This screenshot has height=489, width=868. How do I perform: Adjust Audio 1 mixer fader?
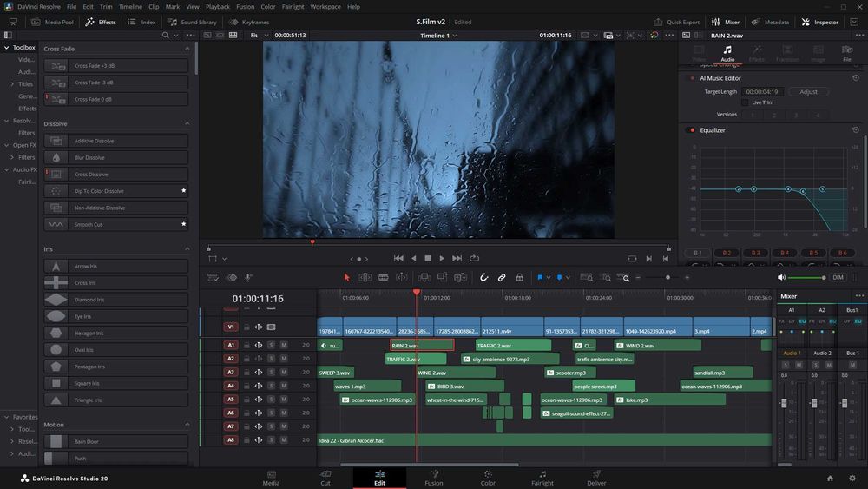click(784, 403)
